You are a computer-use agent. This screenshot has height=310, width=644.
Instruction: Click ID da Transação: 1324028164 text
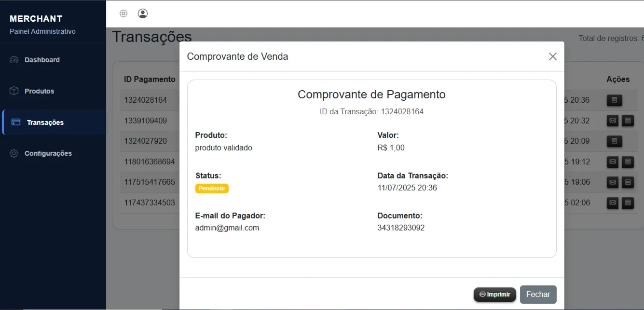[371, 112]
